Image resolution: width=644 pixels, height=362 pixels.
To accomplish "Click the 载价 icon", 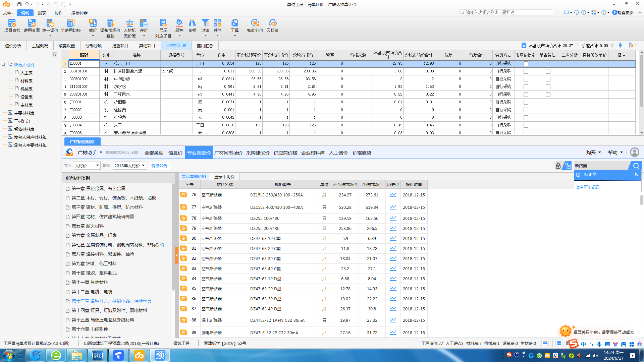I will 93,25.
